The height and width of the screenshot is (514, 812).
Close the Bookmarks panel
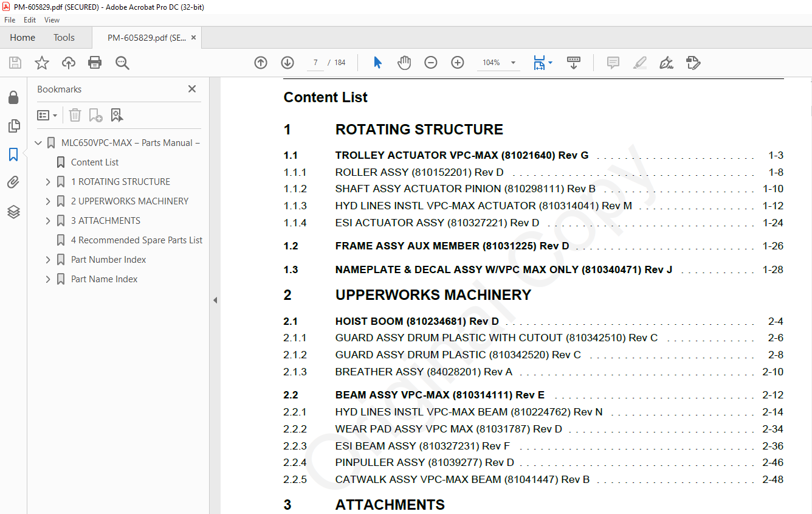[x=192, y=89]
